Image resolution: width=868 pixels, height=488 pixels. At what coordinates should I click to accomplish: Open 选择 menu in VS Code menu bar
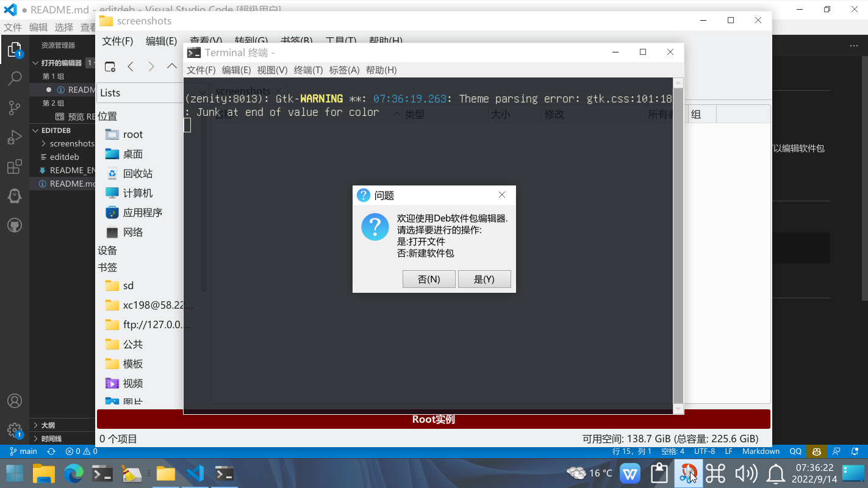pyautogui.click(x=64, y=27)
